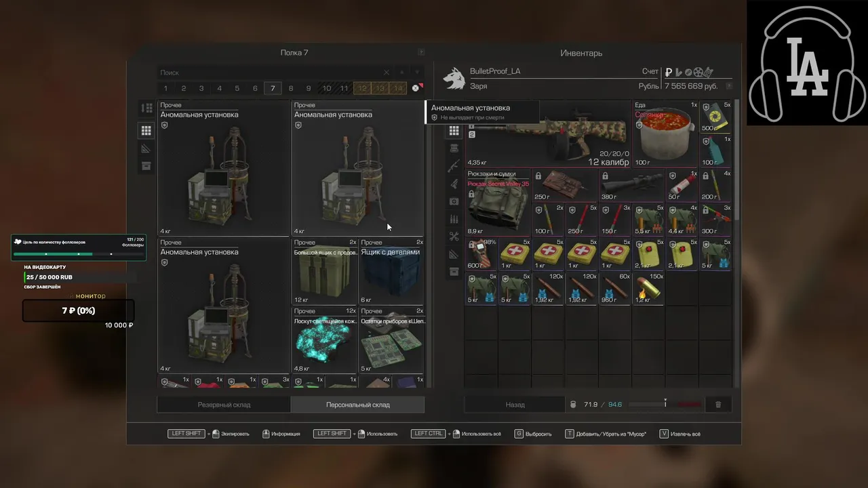The width and height of the screenshot is (868, 488).
Task: Click the sort-order icon in the shelf sidebar
Action: click(146, 108)
